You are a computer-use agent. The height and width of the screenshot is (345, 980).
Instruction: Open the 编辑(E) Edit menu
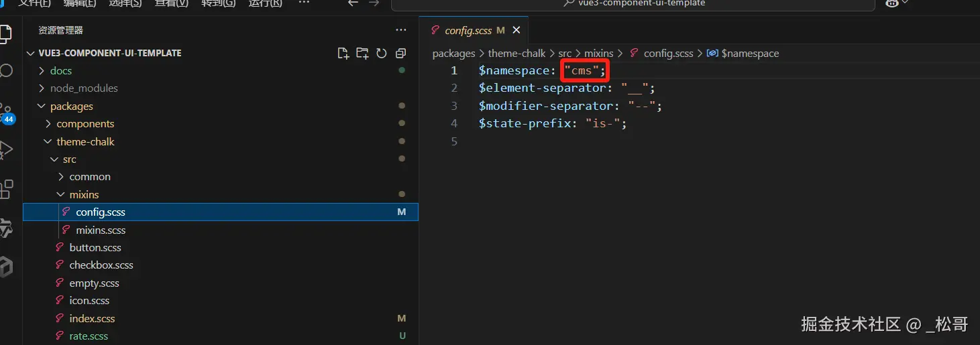80,3
